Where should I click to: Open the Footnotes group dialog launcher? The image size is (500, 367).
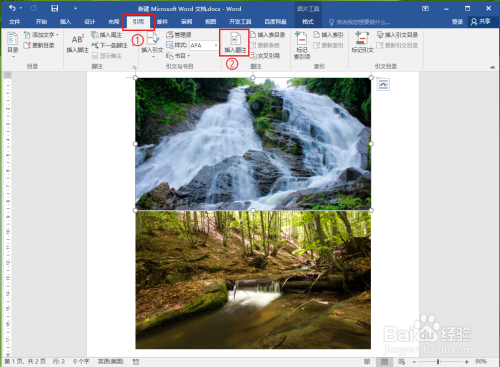(135, 67)
